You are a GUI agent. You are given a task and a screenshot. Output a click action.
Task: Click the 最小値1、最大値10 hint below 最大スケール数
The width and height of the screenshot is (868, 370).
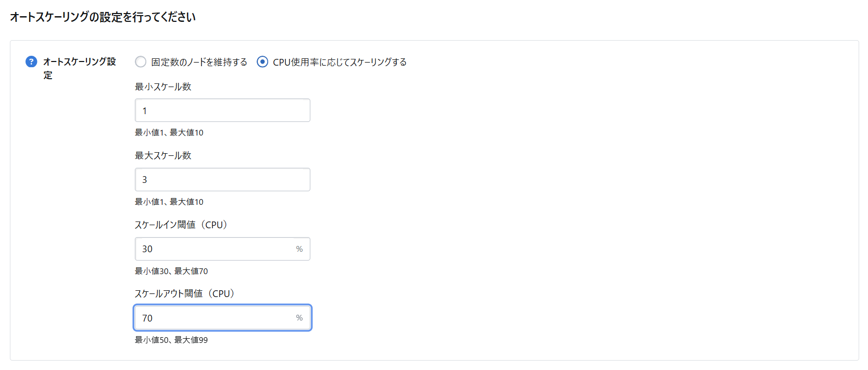[x=169, y=202]
